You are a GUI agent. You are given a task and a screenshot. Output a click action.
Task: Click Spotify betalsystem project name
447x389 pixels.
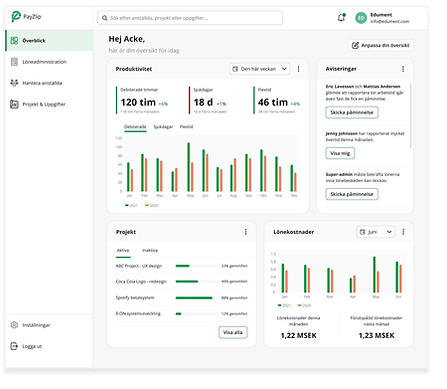click(135, 298)
